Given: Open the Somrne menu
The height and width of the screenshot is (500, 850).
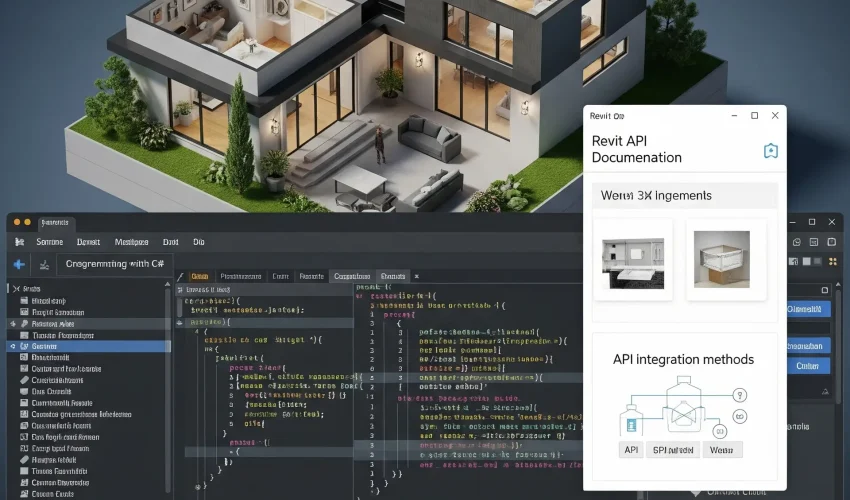Looking at the screenshot, I should click(49, 242).
